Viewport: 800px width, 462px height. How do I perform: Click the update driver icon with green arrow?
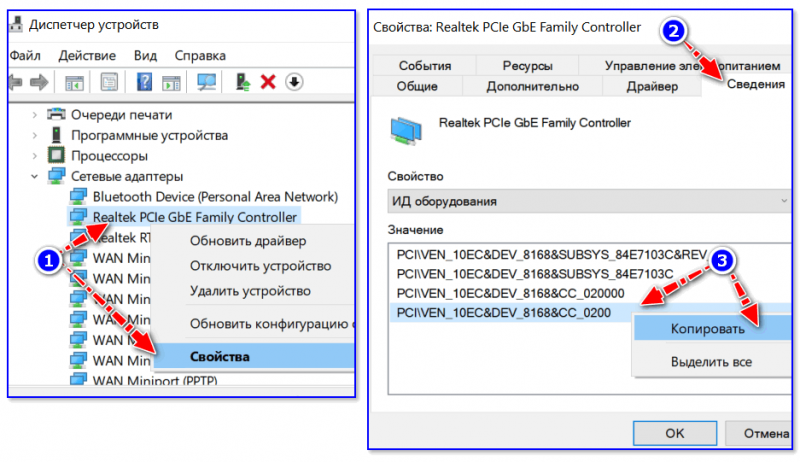point(242,82)
